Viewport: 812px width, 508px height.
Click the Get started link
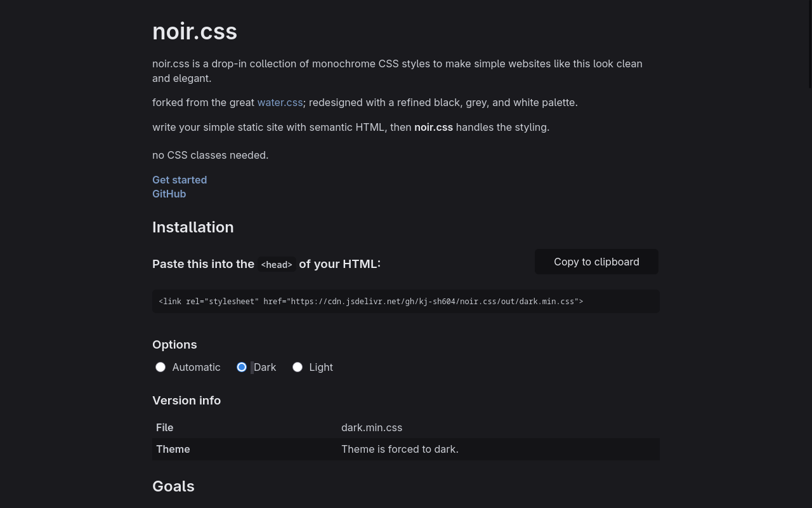coord(180,180)
